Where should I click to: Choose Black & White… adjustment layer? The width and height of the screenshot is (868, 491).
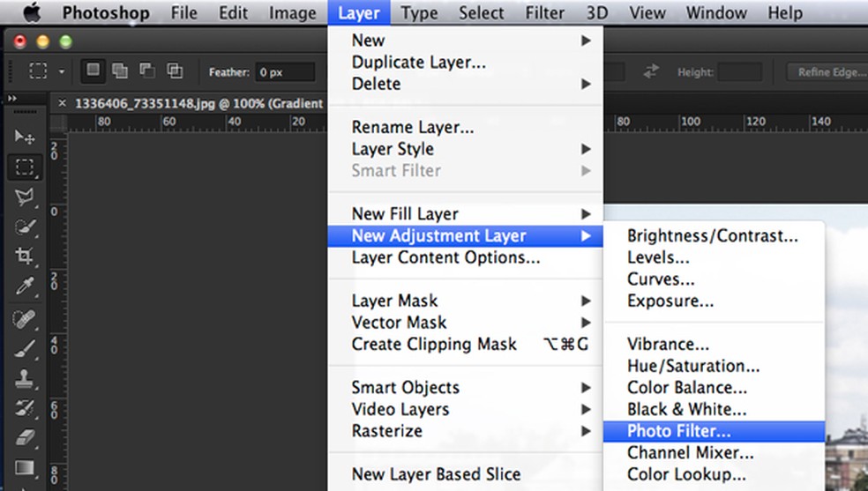click(x=715, y=409)
